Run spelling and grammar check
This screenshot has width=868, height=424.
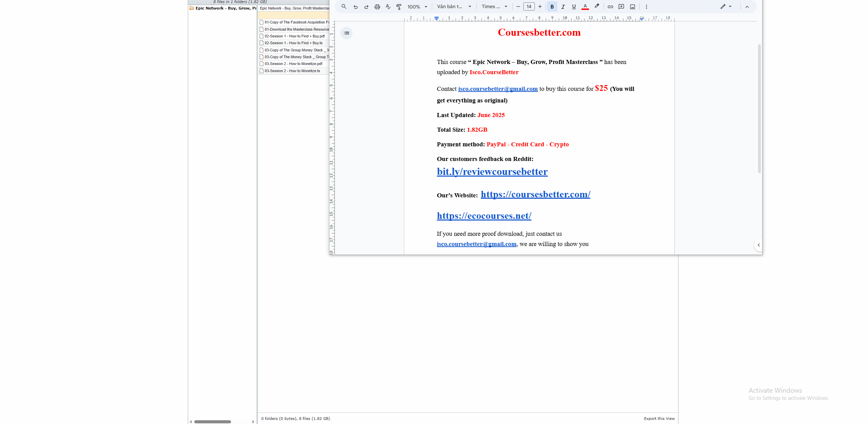pos(388,6)
